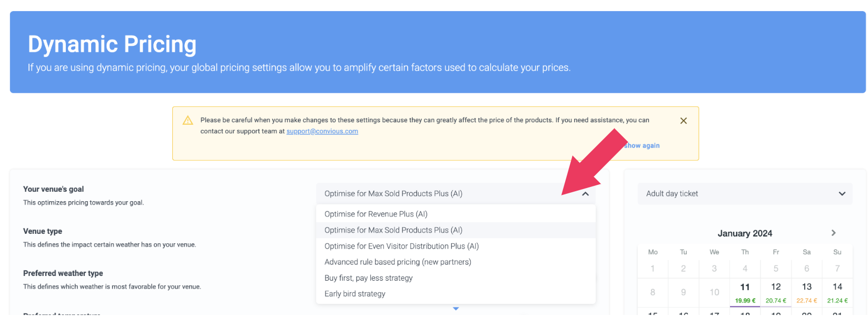This screenshot has height=316, width=868.
Task: Pick Advanced rule based pricing option
Action: click(x=398, y=262)
